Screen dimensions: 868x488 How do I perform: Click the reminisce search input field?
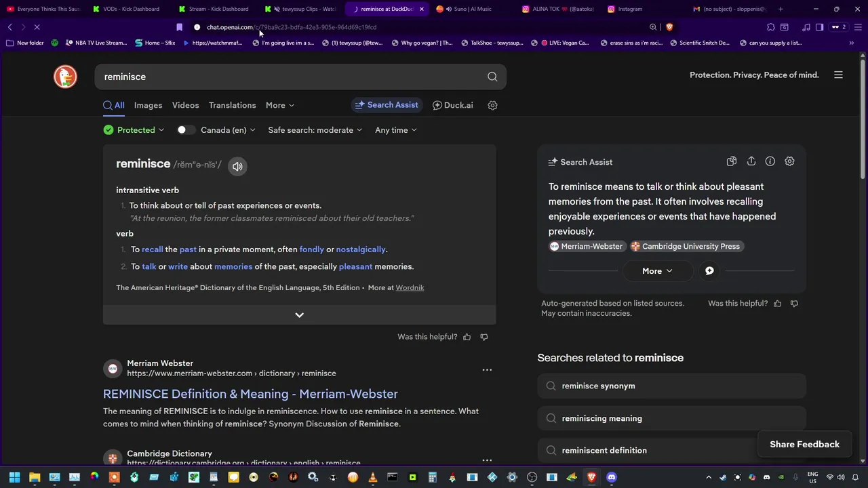coord(292,77)
